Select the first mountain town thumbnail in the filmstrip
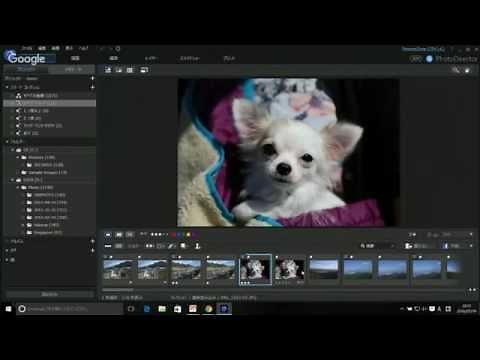 (x=118, y=270)
